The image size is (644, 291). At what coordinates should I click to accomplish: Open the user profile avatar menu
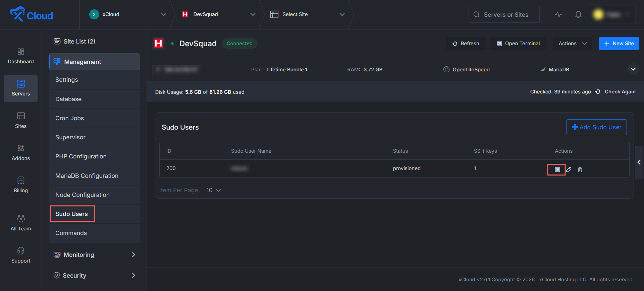tap(611, 14)
